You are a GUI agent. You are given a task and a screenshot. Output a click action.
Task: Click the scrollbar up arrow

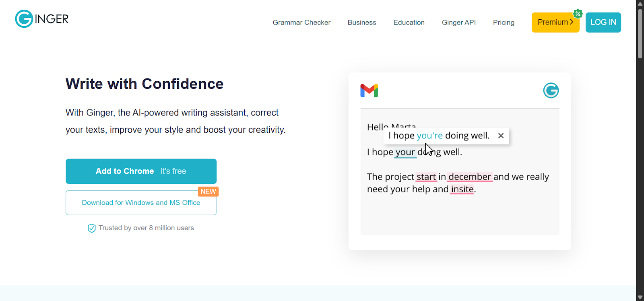click(x=640, y=4)
